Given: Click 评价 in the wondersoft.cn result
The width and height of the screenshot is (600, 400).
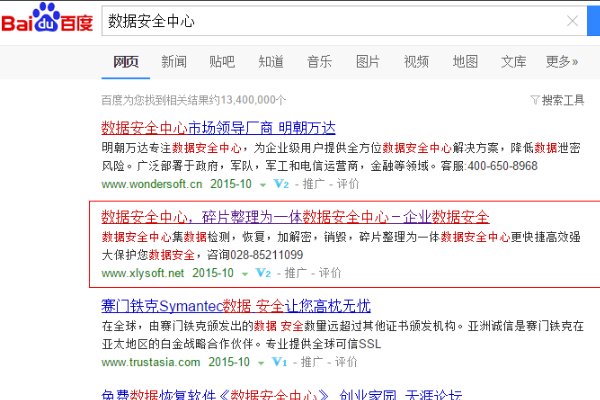Looking at the screenshot, I should (x=348, y=184).
